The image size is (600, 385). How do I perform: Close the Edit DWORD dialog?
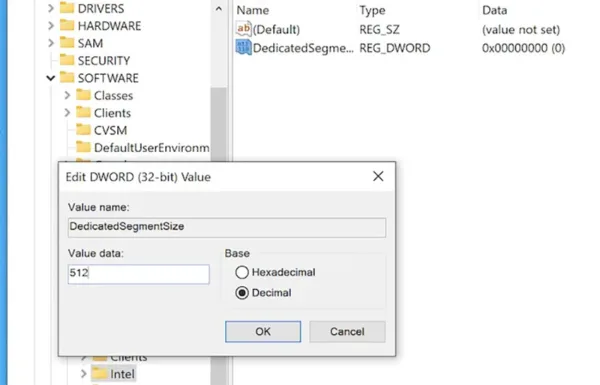click(x=378, y=176)
